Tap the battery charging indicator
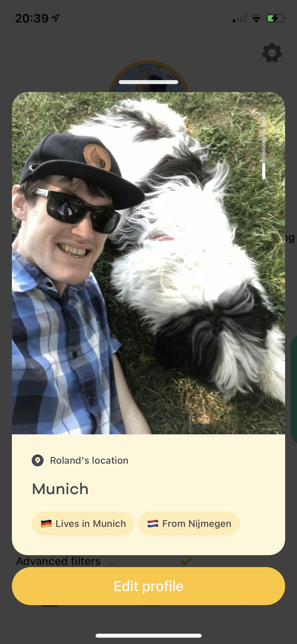This screenshot has height=644, width=297. tap(276, 18)
